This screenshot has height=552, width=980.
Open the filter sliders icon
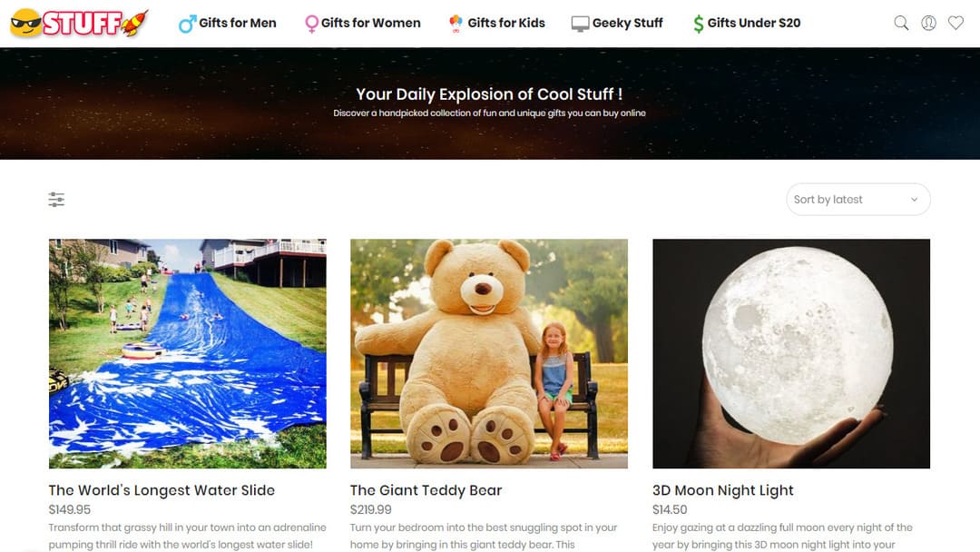tap(56, 200)
